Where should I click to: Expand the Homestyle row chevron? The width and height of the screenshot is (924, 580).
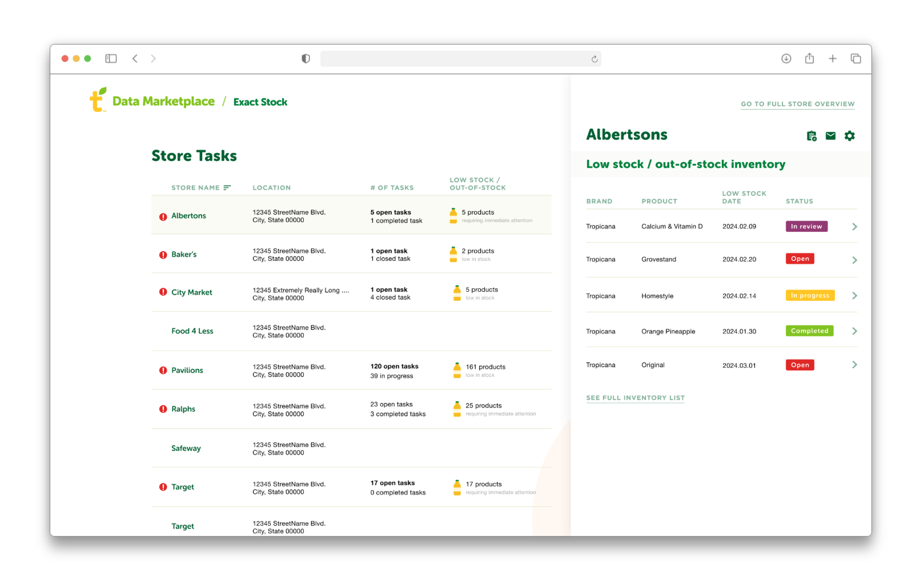[854, 296]
